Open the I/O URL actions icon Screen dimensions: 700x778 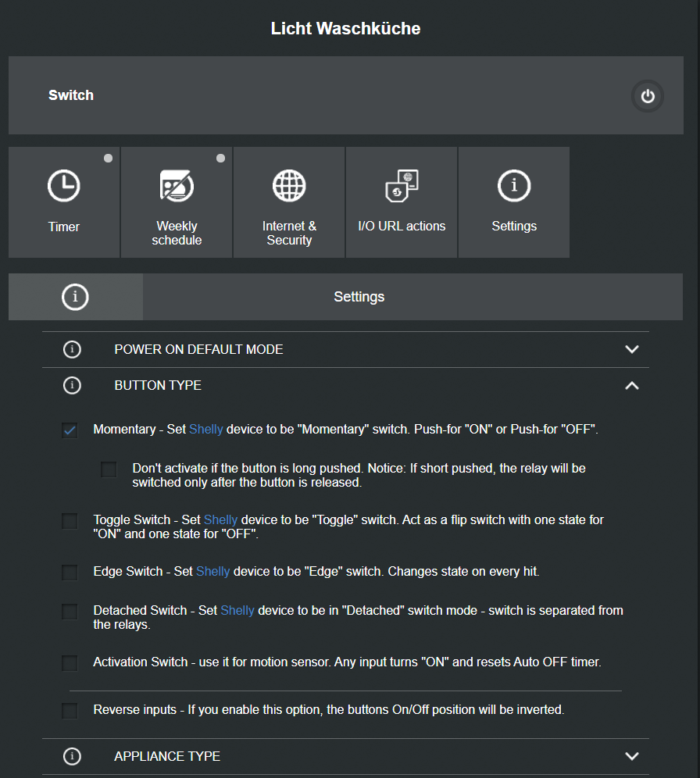pyautogui.click(x=402, y=186)
